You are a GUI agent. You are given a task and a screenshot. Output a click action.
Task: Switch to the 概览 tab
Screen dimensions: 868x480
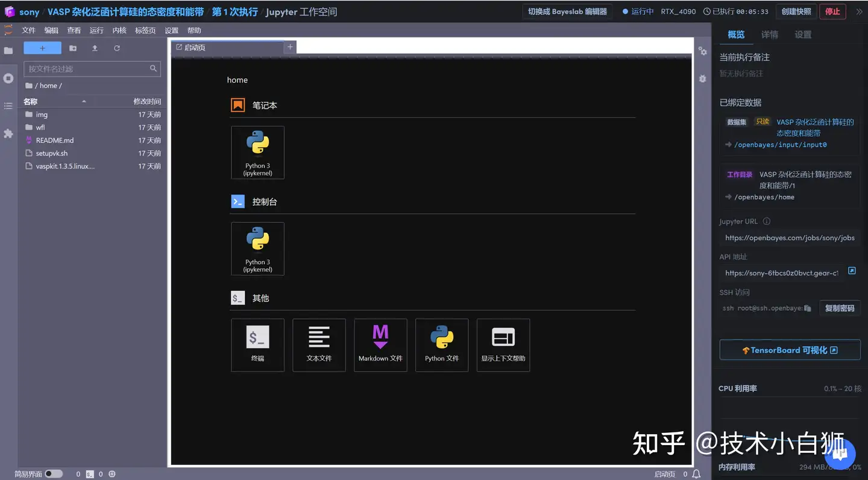[x=736, y=34]
